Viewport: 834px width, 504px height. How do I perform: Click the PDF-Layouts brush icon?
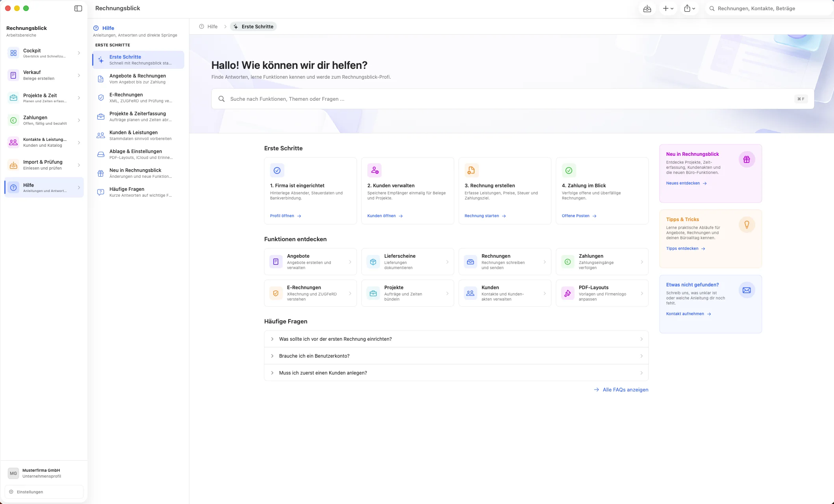coord(568,293)
